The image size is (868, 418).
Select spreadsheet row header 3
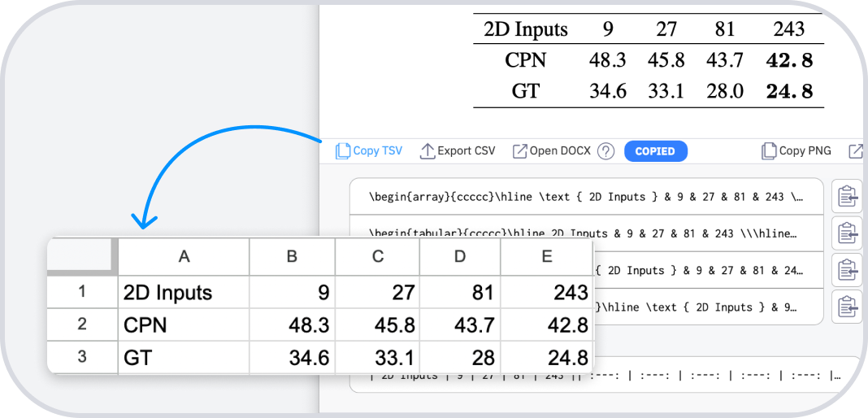(82, 357)
